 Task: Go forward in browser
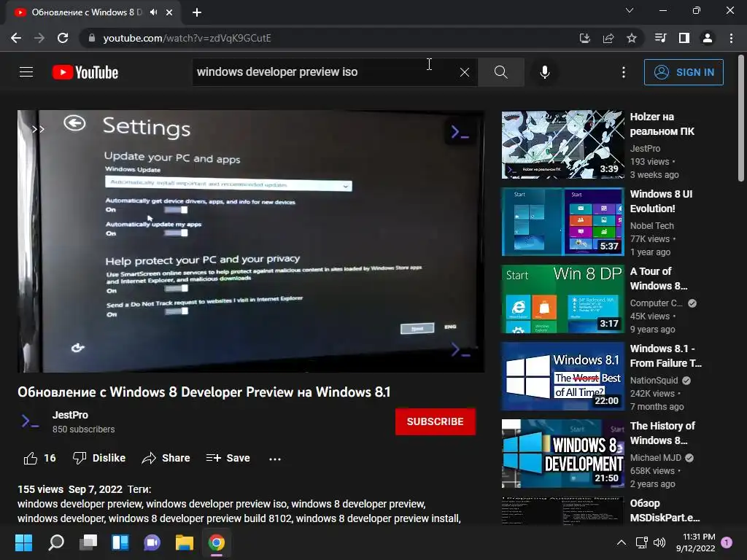tap(39, 38)
